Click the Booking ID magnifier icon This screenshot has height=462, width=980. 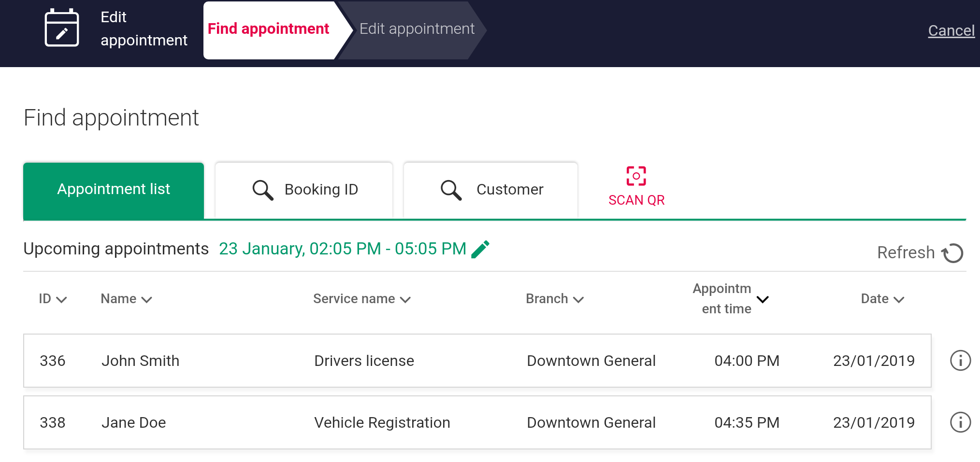(x=263, y=190)
